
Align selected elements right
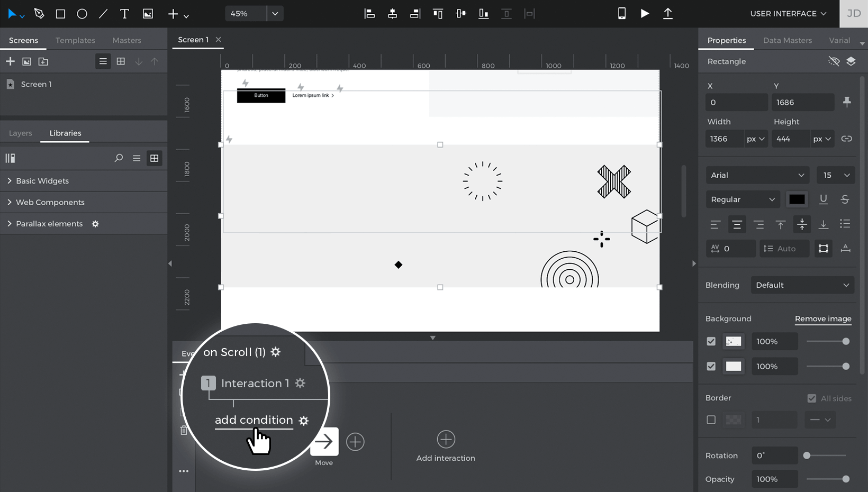(415, 14)
